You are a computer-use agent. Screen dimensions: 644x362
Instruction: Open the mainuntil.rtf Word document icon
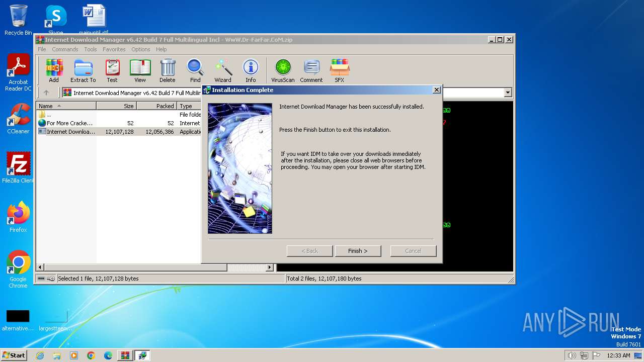94,20
